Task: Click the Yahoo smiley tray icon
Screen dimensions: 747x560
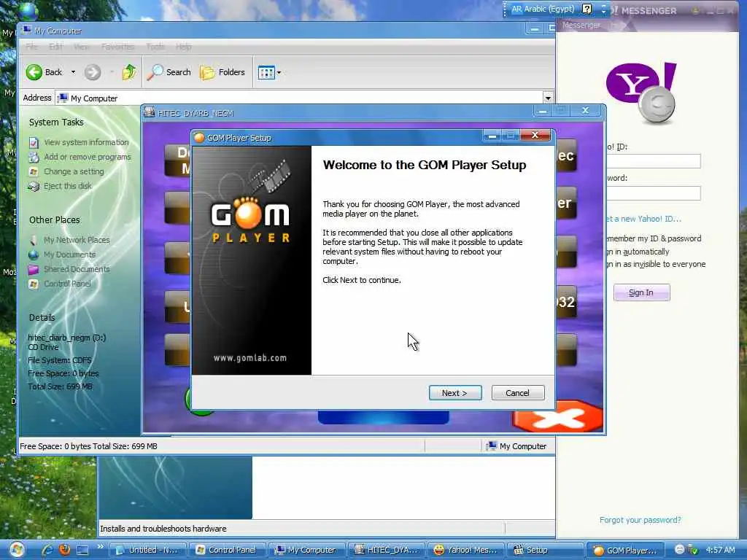Action: click(680, 550)
